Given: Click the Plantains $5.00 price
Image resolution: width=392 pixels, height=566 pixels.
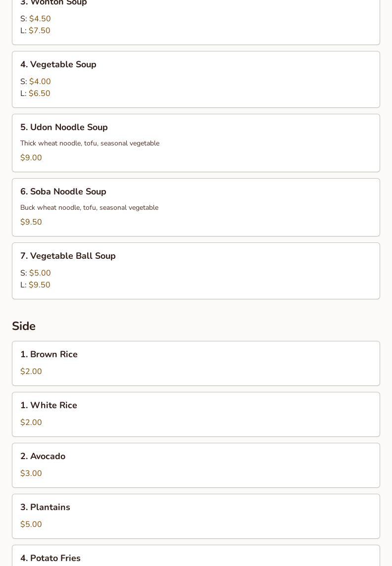Looking at the screenshot, I should [31, 524].
